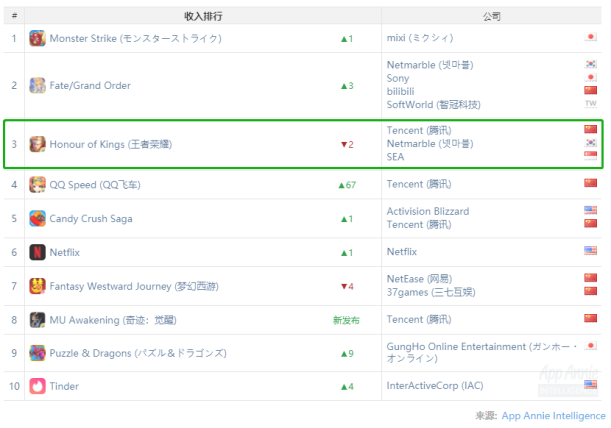Click the Fate/Grand Order app icon

37,85
